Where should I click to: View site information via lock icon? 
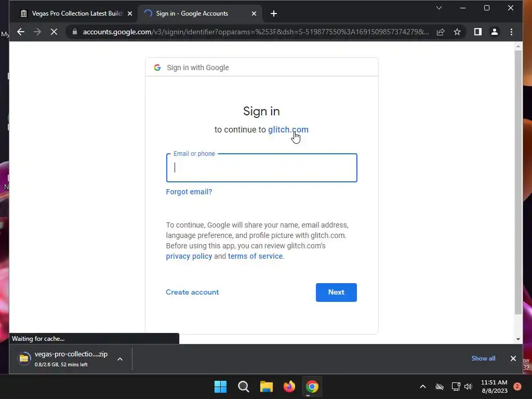tap(75, 32)
